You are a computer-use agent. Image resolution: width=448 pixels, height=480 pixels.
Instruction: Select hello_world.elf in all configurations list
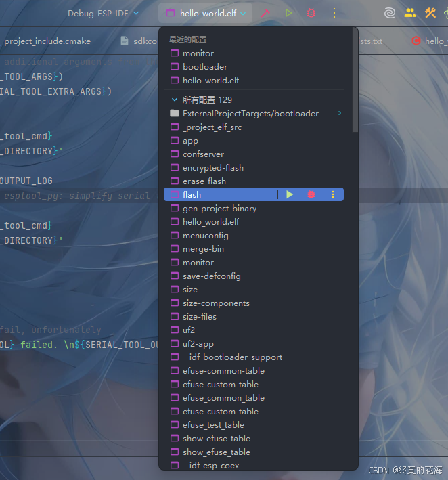click(x=254, y=221)
